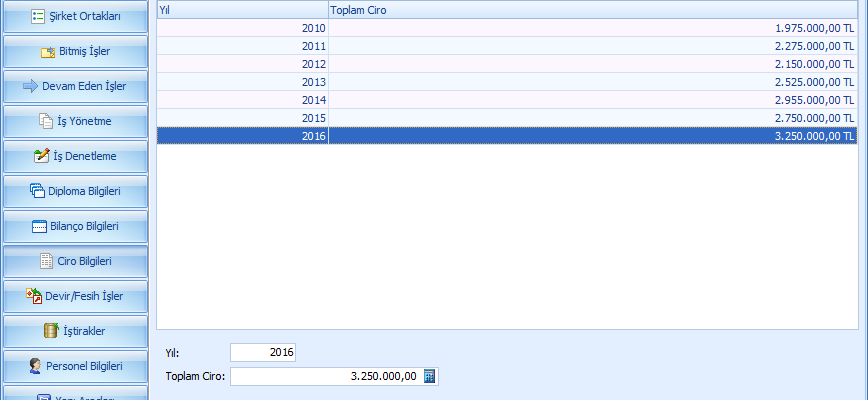Click the Devam Eden İşler arrow icon

point(30,86)
